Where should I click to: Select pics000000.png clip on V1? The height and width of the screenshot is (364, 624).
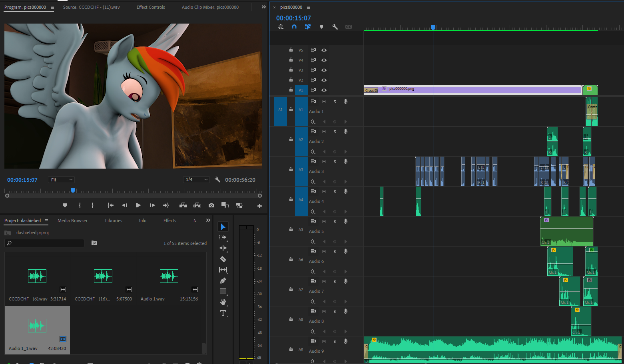[x=472, y=90]
